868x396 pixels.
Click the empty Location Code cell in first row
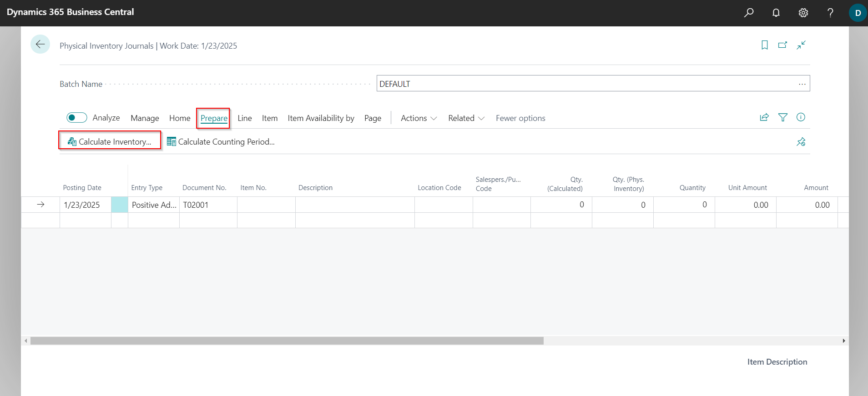pos(444,205)
